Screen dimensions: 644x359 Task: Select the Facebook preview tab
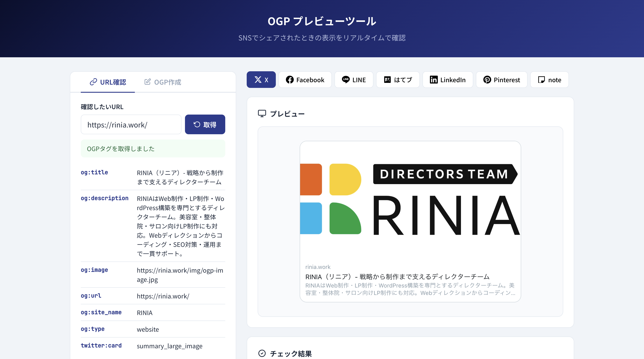[x=305, y=80]
